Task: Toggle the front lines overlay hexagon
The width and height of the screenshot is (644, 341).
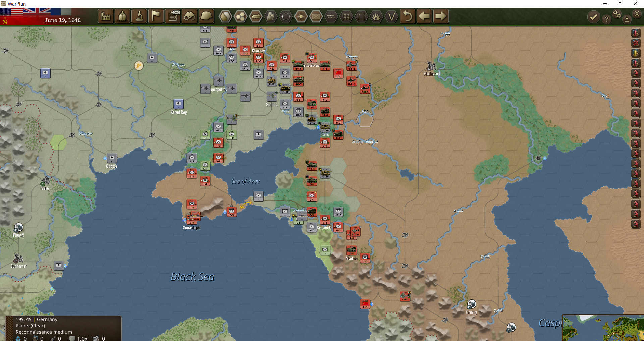Action: [x=331, y=16]
